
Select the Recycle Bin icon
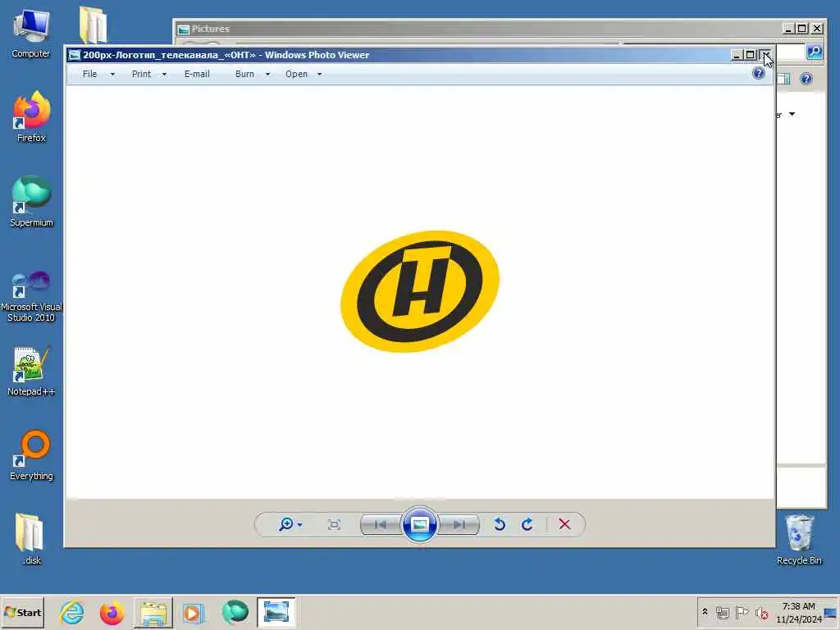click(x=799, y=540)
